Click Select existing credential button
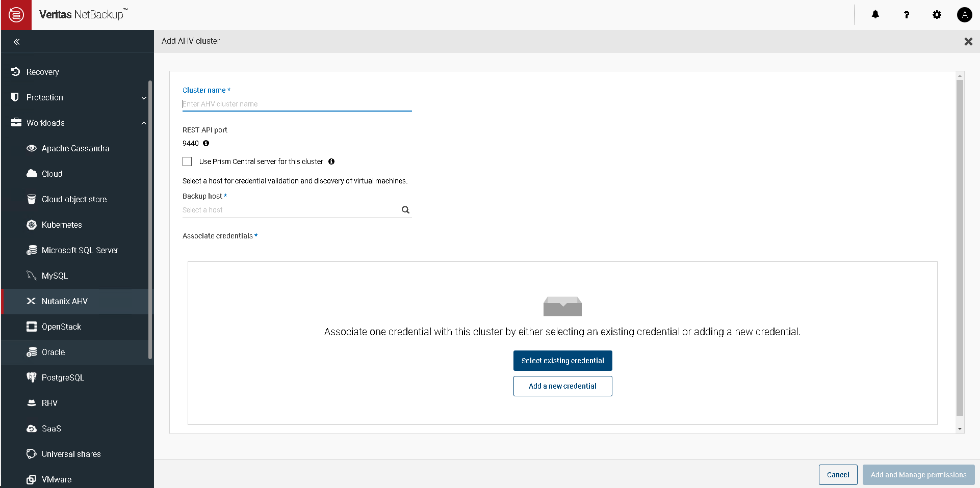 pos(562,361)
